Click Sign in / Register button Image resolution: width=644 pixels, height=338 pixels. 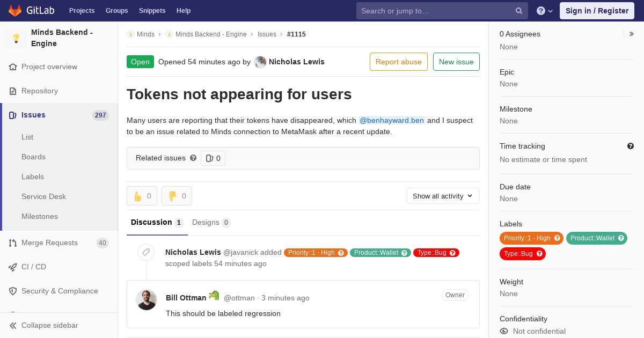(x=597, y=11)
